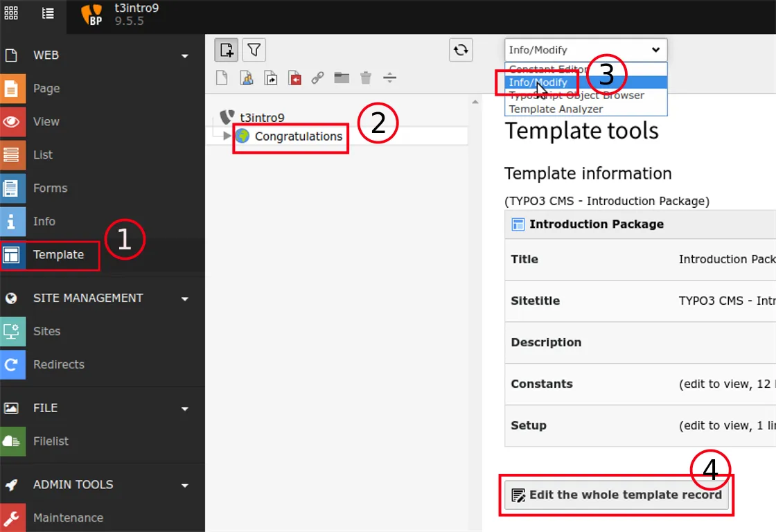The image size is (776, 532).
Task: Open the Info module label
Action: point(44,221)
